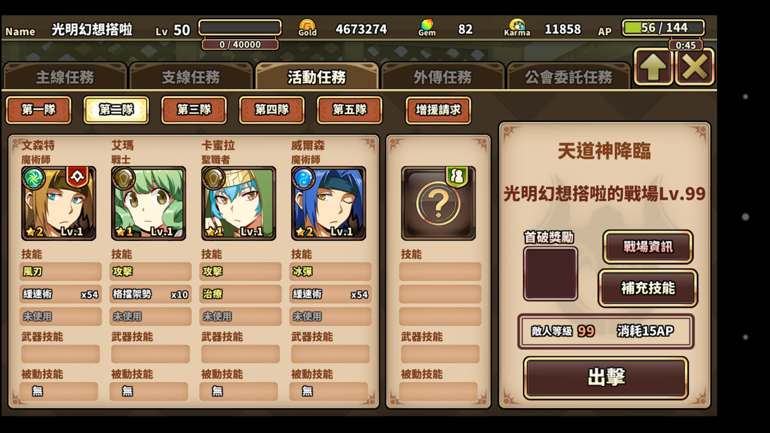Screen dimensions: 770x433
Task: Open 戰場資訊 battlefield info
Action: [648, 247]
